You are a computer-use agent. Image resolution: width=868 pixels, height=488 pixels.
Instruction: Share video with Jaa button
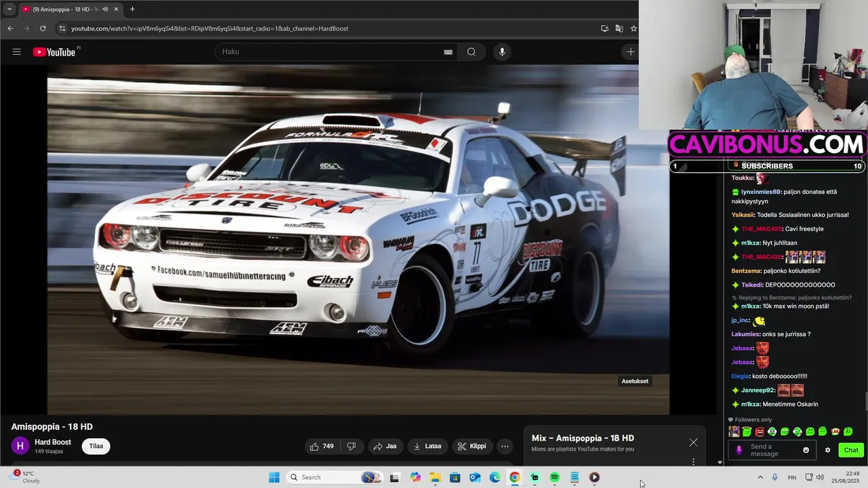pos(384,446)
